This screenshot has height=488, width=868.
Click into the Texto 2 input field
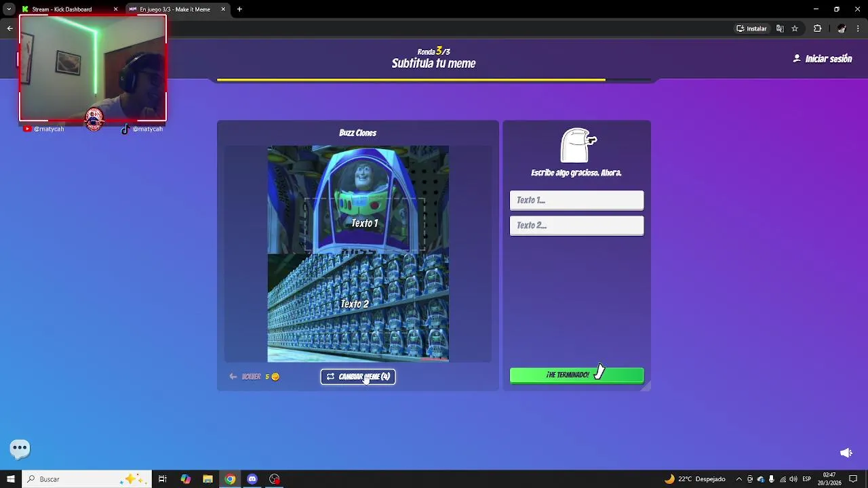[x=576, y=225]
